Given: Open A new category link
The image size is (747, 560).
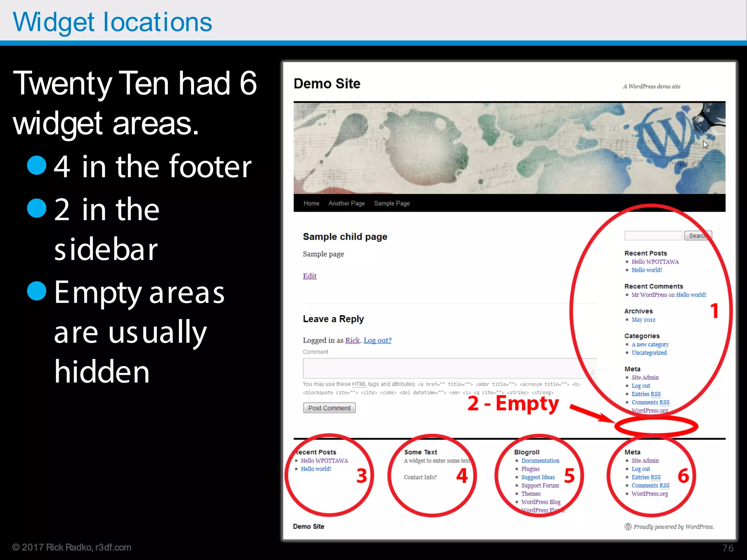Looking at the screenshot, I should (x=650, y=345).
